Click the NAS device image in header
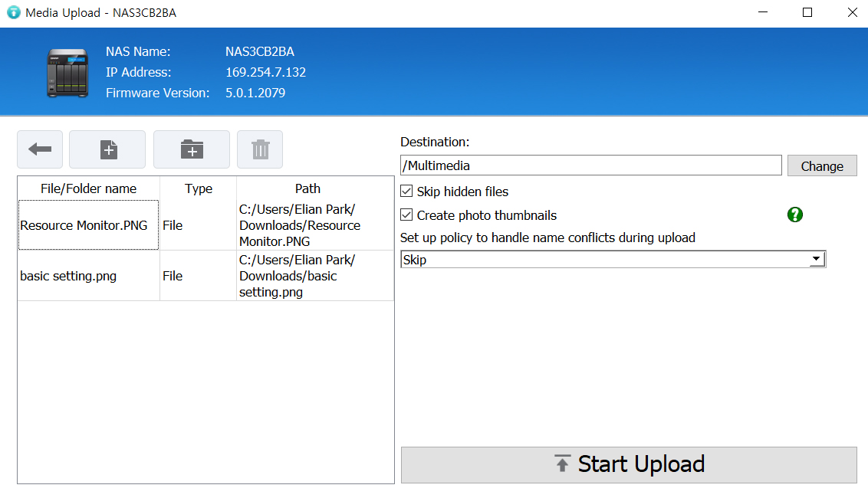The image size is (868, 498). [67, 73]
